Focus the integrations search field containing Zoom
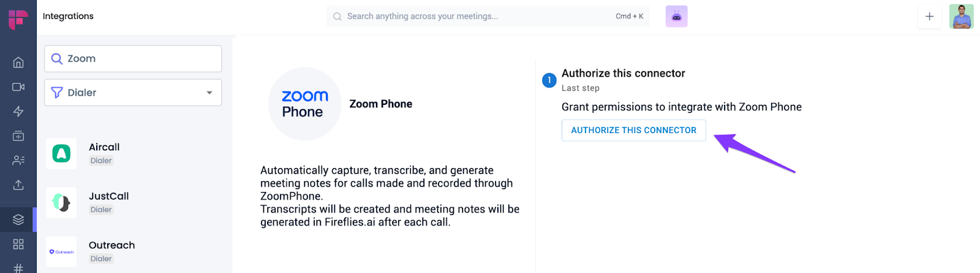Image resolution: width=980 pixels, height=273 pixels. 141,59
